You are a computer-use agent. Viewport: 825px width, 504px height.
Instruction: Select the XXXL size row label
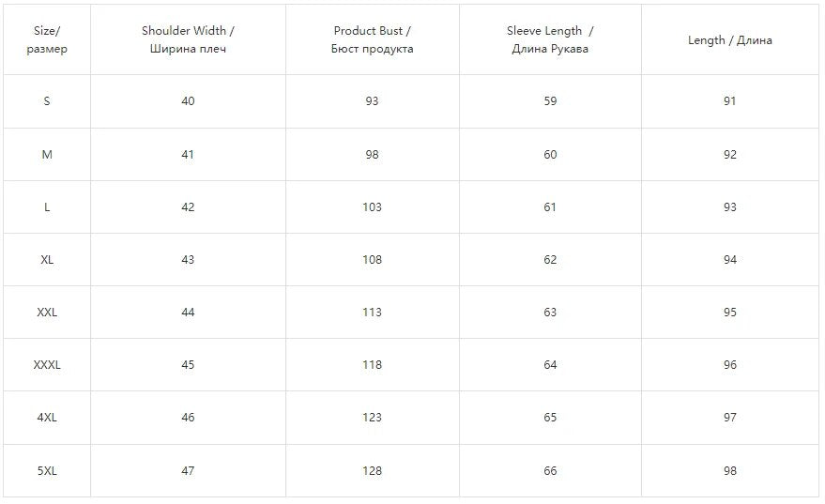tap(47, 365)
